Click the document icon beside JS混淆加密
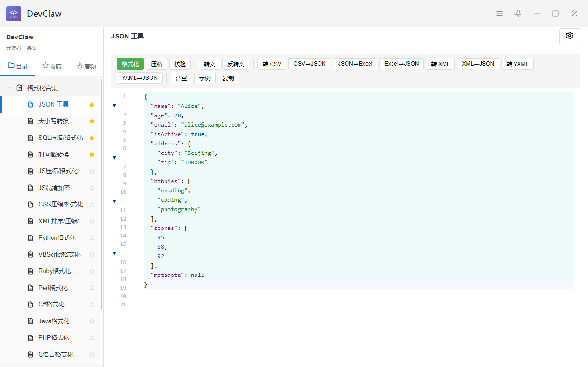The width and height of the screenshot is (588, 367). (31, 188)
